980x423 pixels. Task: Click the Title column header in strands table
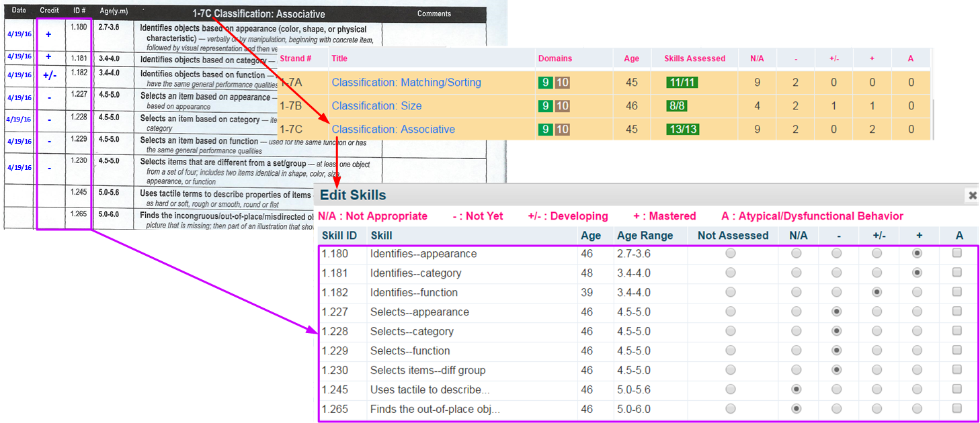pos(339,58)
